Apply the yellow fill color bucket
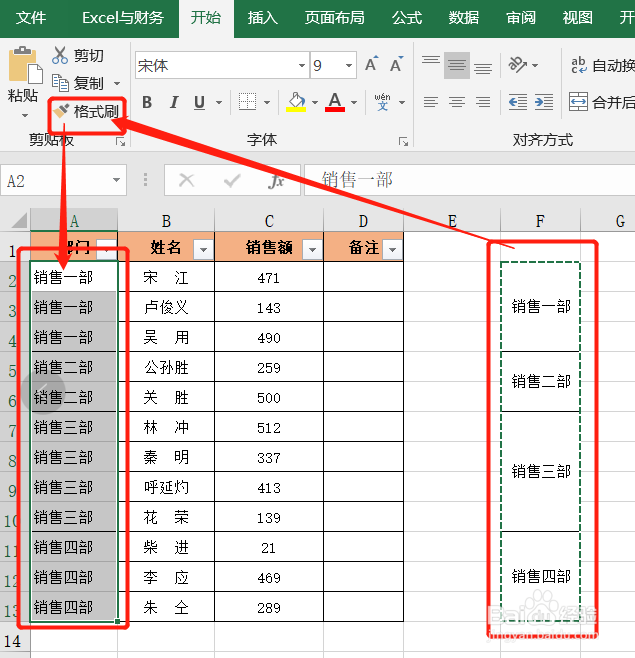Viewport: 635px width, 658px height. (x=296, y=102)
